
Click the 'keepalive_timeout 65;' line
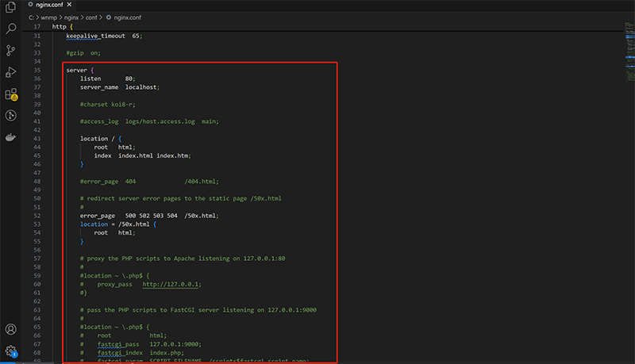tap(104, 36)
